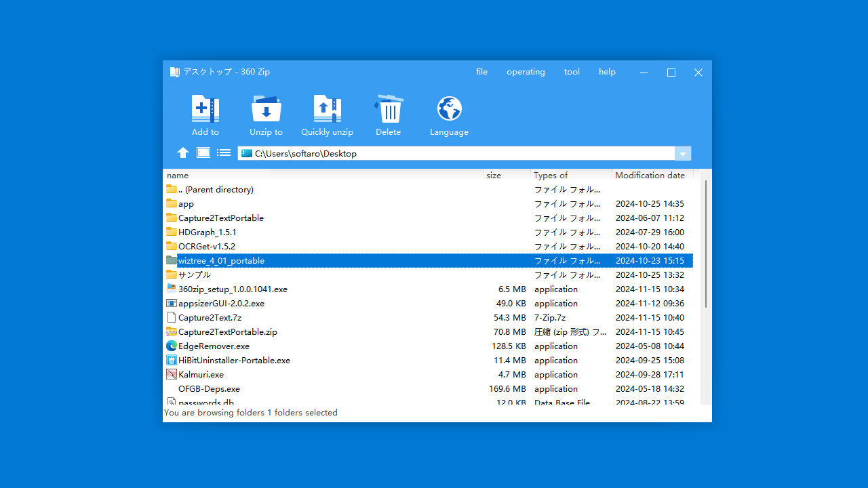Sort by the name column header
The width and height of the screenshot is (868, 488).
point(324,175)
